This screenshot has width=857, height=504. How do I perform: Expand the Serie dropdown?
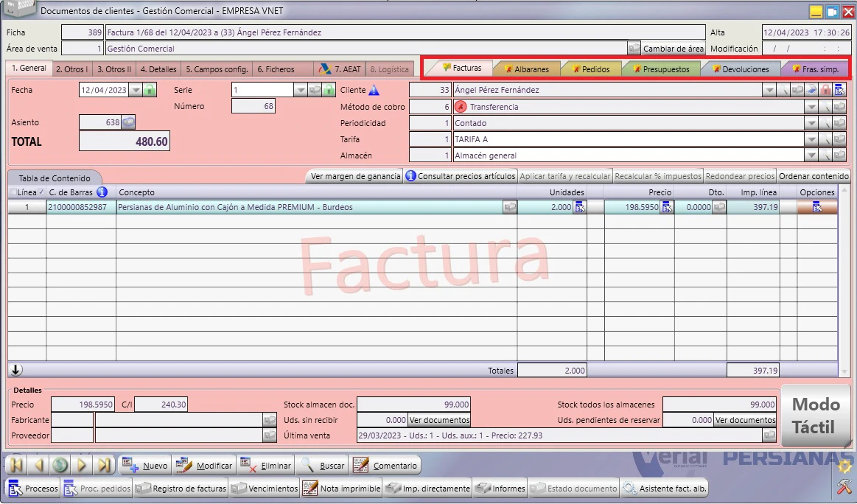(x=300, y=90)
